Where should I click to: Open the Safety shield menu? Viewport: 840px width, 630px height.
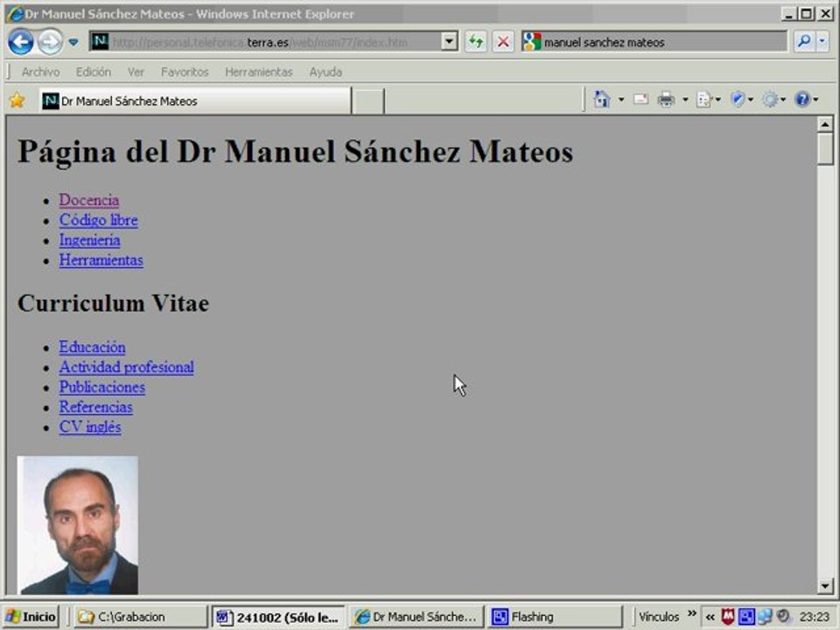741,100
